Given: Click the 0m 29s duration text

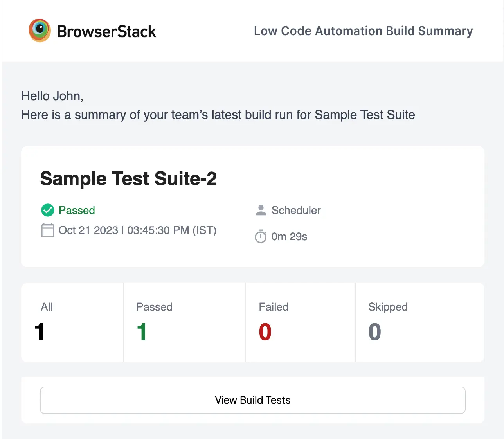Looking at the screenshot, I should coord(289,237).
